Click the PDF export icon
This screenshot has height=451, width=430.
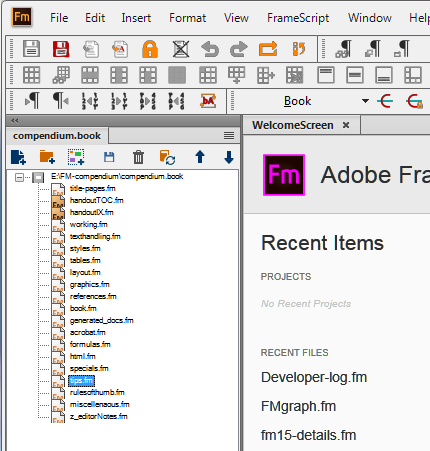pyautogui.click(x=120, y=49)
